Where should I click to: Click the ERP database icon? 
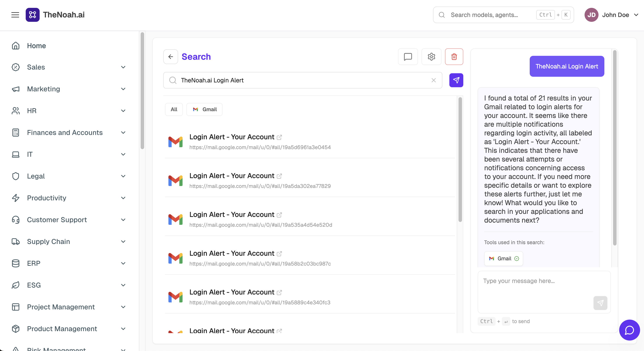click(x=16, y=263)
